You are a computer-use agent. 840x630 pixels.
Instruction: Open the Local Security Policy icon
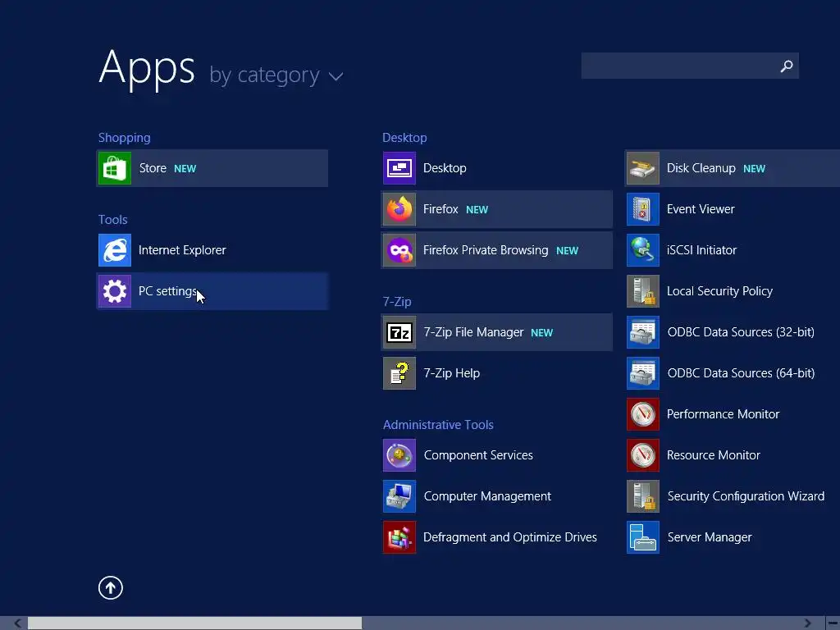click(643, 291)
